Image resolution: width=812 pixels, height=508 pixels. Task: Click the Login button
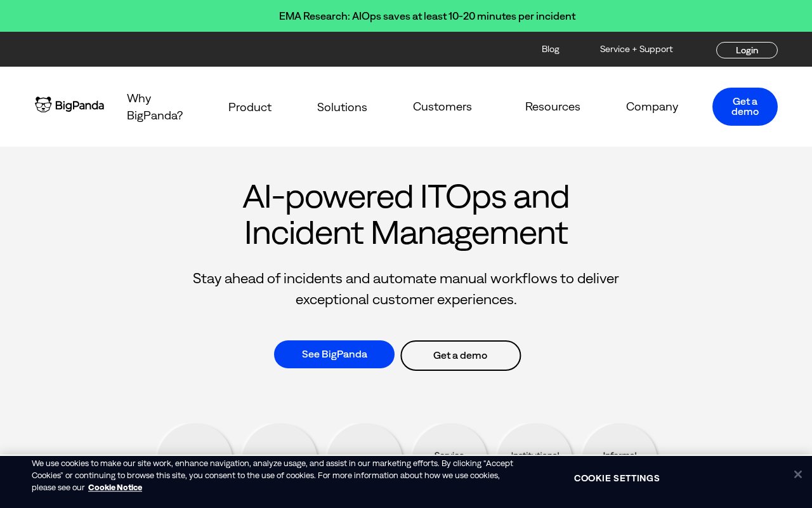coord(747,50)
